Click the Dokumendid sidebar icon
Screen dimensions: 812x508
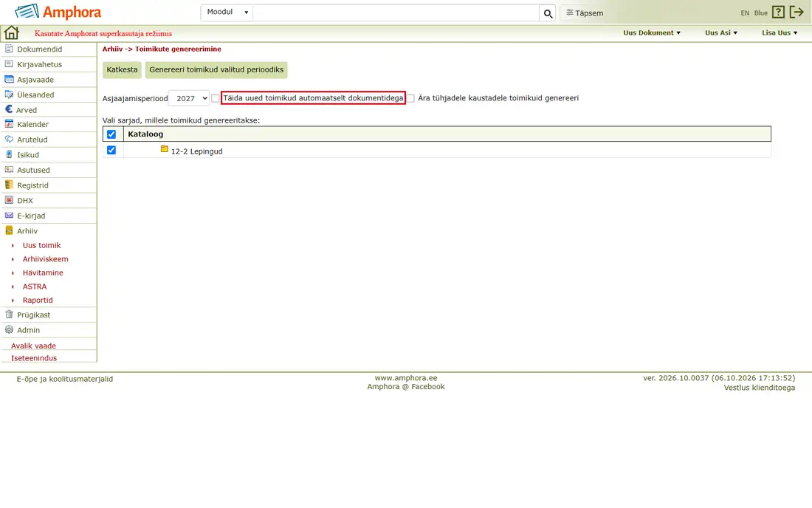[x=9, y=49]
